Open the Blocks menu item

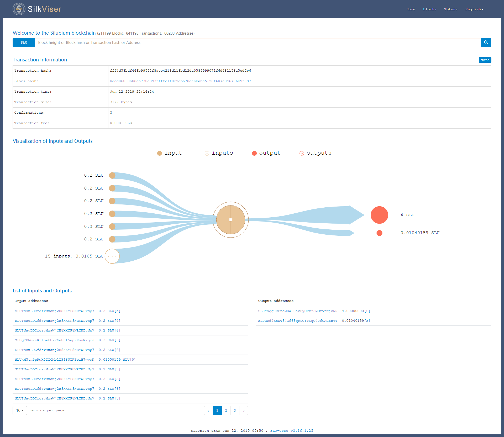[x=429, y=9]
